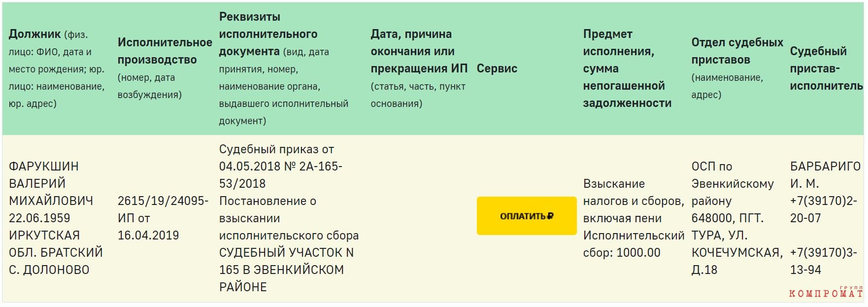Select the Сервис column header
868x307 pixels.
click(497, 68)
